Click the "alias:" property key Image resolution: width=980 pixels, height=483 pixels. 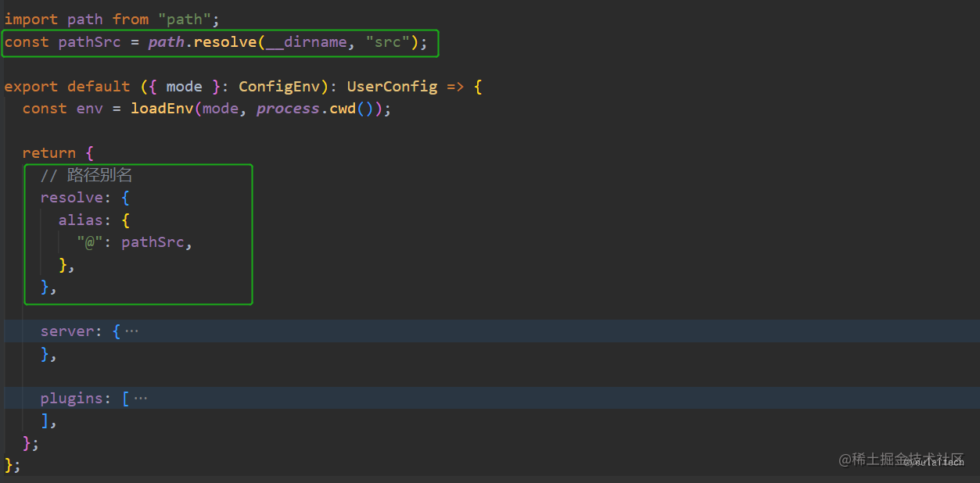pyautogui.click(x=85, y=220)
